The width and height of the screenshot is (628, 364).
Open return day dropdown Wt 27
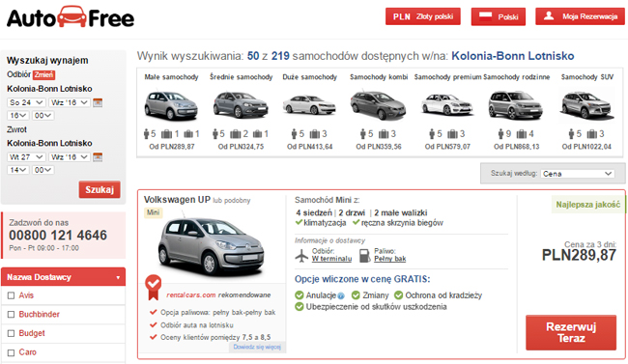pyautogui.click(x=26, y=157)
